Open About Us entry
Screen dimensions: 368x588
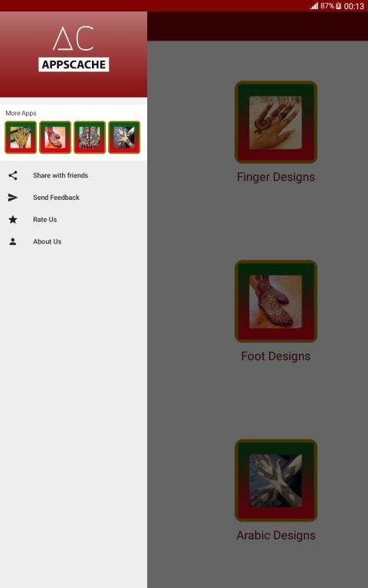[x=74, y=241]
